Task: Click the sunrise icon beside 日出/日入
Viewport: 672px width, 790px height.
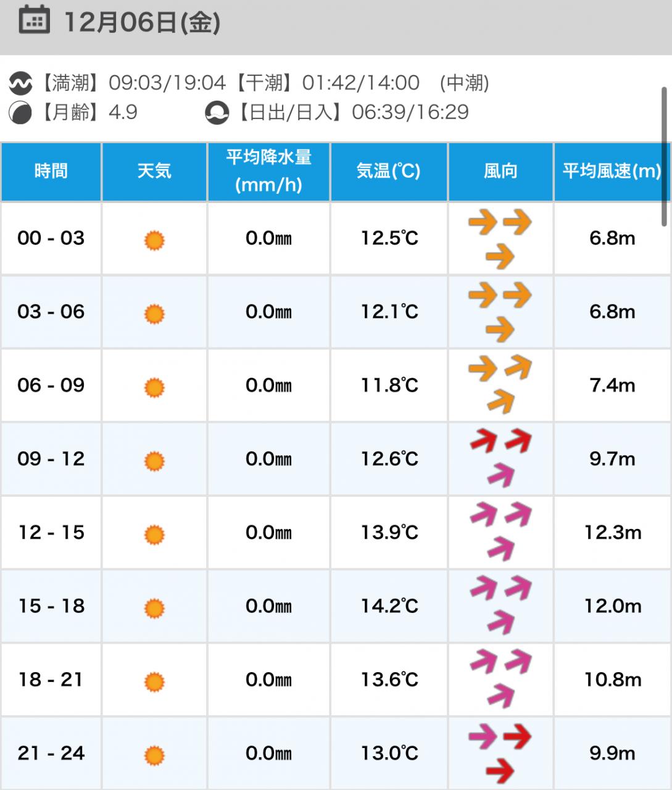Action: click(217, 113)
